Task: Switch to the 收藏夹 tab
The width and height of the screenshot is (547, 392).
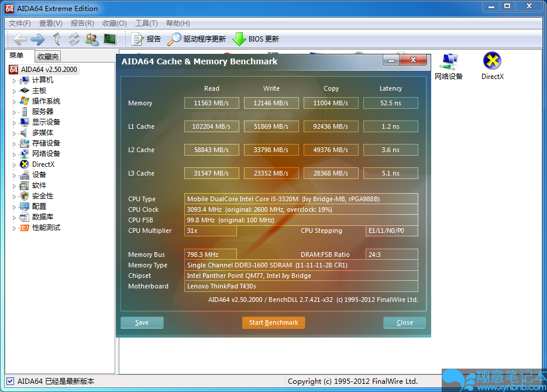Action: (x=48, y=57)
